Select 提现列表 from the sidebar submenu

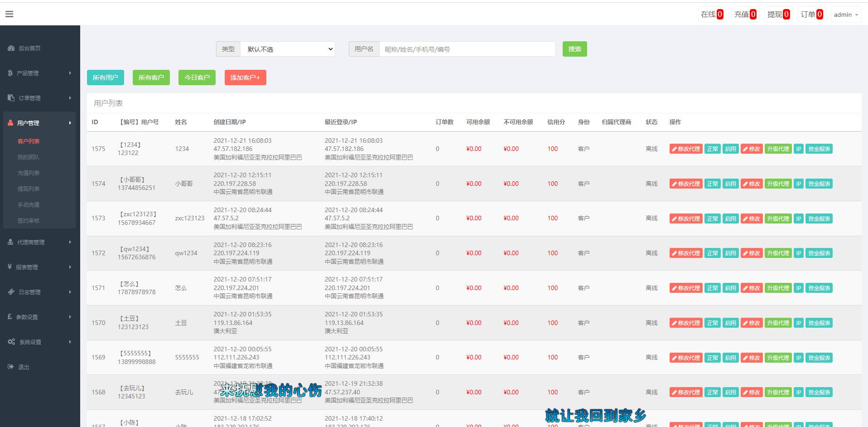[x=29, y=189]
